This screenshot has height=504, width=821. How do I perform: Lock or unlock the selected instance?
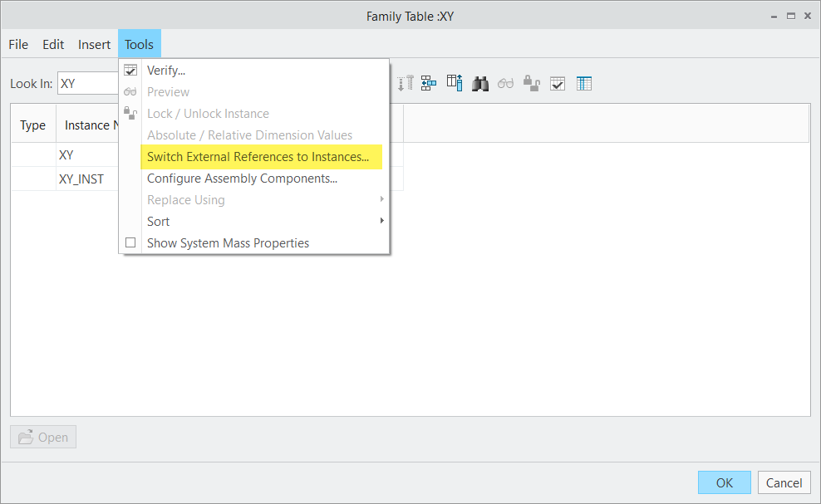tap(532, 83)
